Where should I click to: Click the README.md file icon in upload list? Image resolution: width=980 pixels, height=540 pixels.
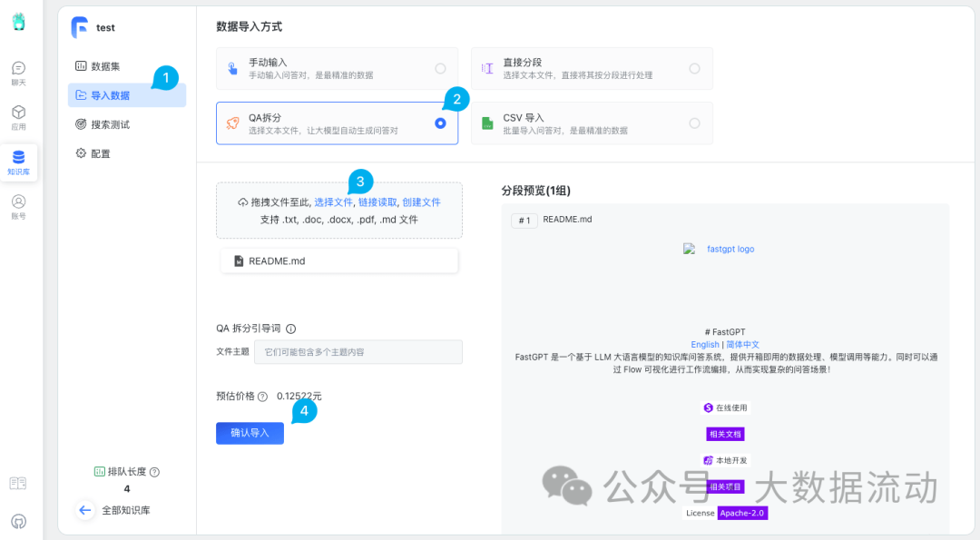pyautogui.click(x=238, y=261)
